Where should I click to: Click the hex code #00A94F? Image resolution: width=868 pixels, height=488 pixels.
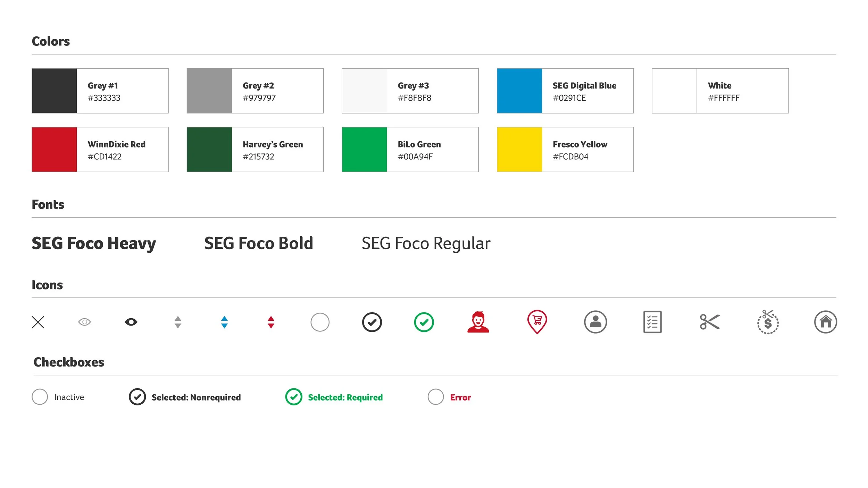click(415, 157)
